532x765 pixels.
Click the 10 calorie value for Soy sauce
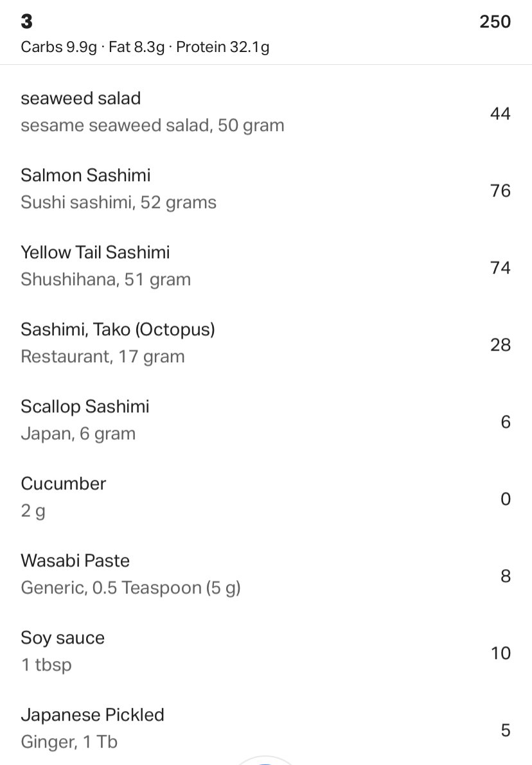point(501,653)
